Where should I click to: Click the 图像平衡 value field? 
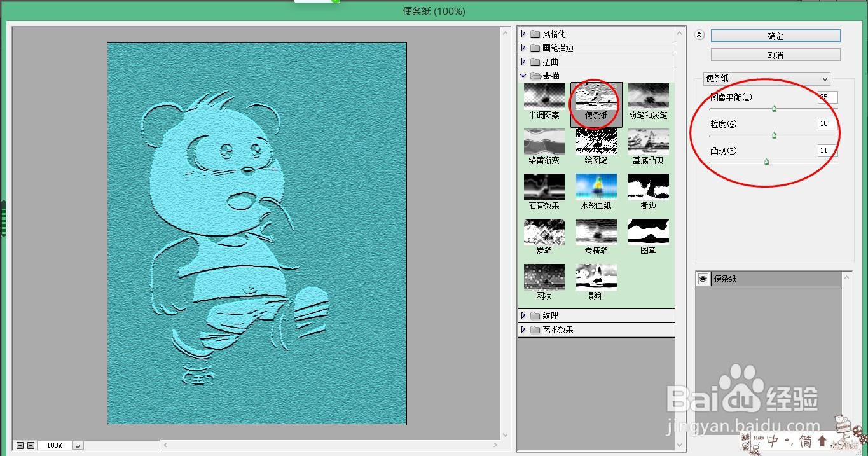click(x=827, y=97)
